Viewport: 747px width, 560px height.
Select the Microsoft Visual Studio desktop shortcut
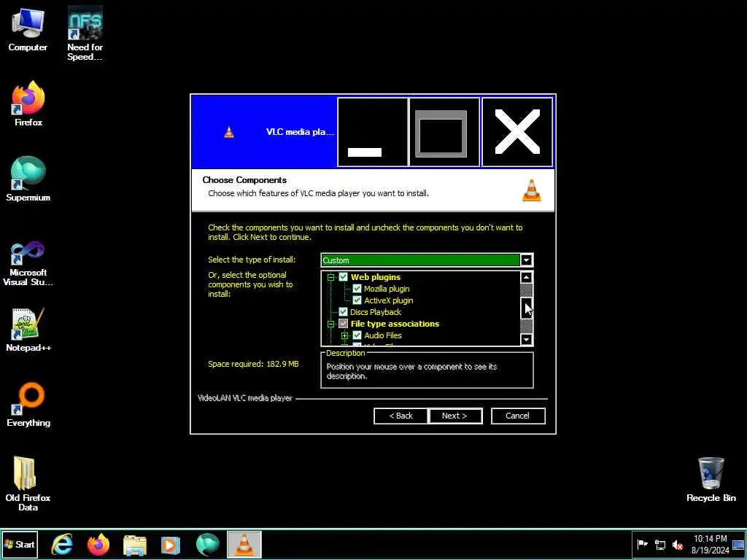[28, 263]
